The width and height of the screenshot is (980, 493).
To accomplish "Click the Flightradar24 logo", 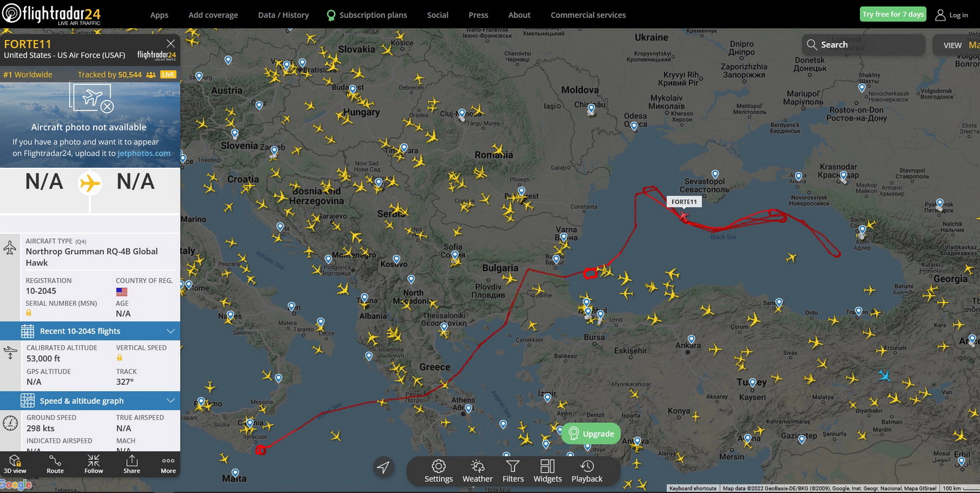I will point(51,14).
